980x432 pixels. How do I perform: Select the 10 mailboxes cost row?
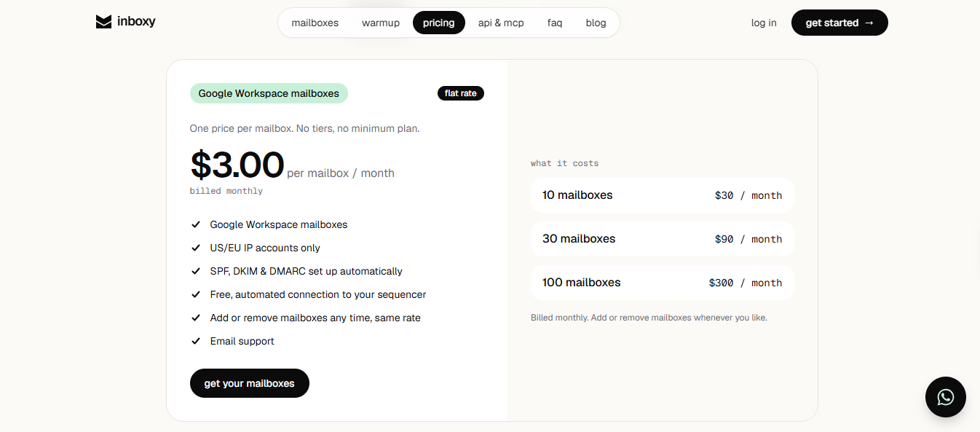[x=663, y=195]
